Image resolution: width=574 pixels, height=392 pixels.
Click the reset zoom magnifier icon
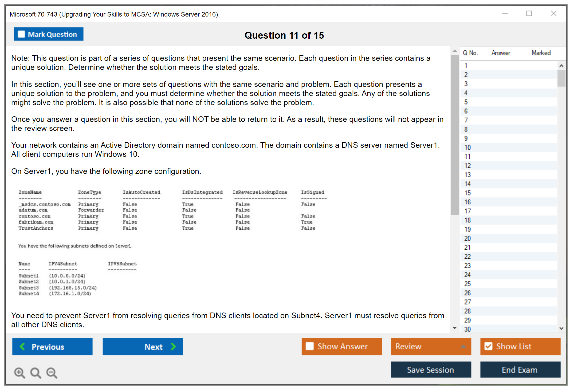(36, 373)
